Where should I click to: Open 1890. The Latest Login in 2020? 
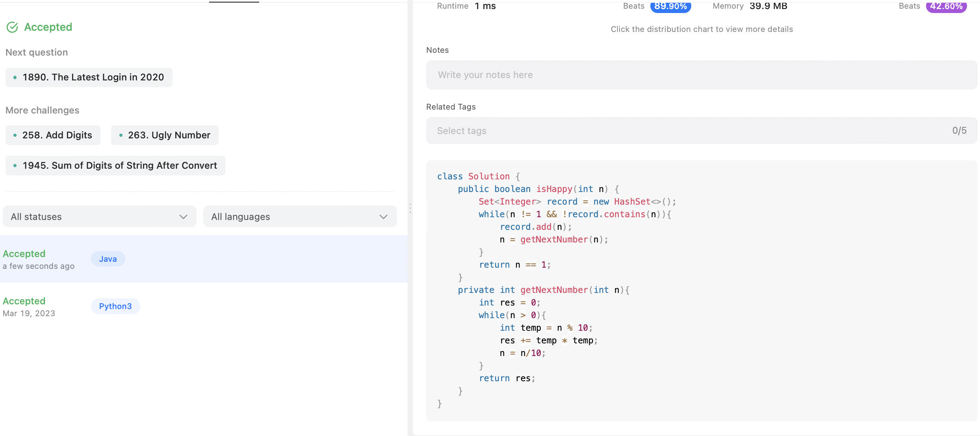point(89,77)
